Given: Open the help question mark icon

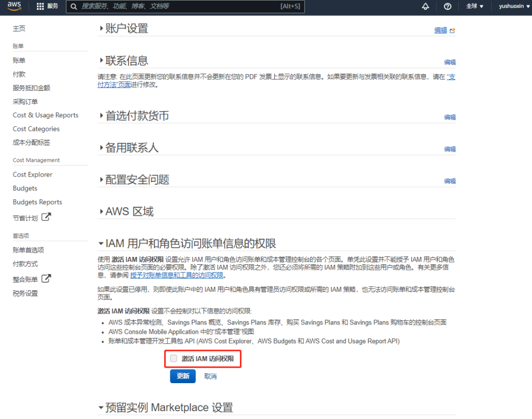Looking at the screenshot, I should point(447,7).
